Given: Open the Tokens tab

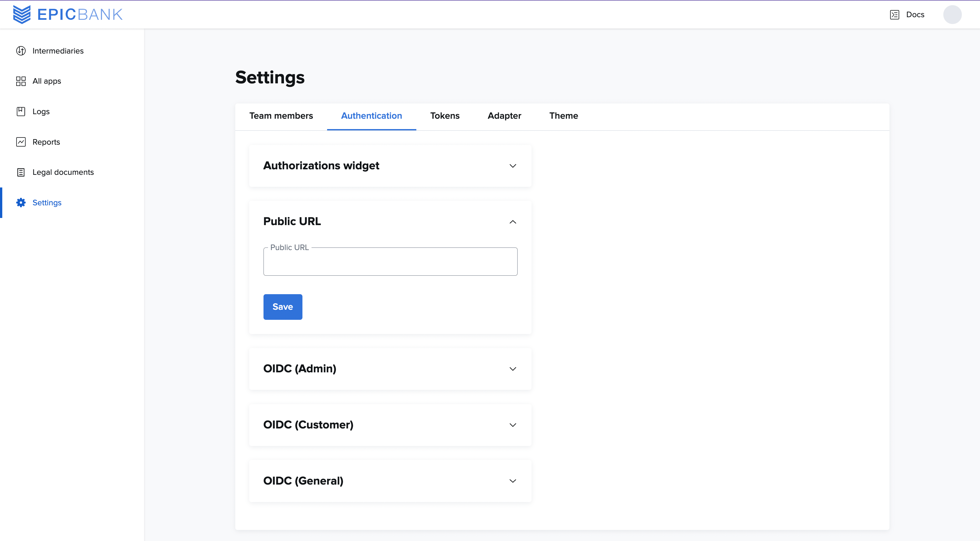Looking at the screenshot, I should pyautogui.click(x=445, y=115).
